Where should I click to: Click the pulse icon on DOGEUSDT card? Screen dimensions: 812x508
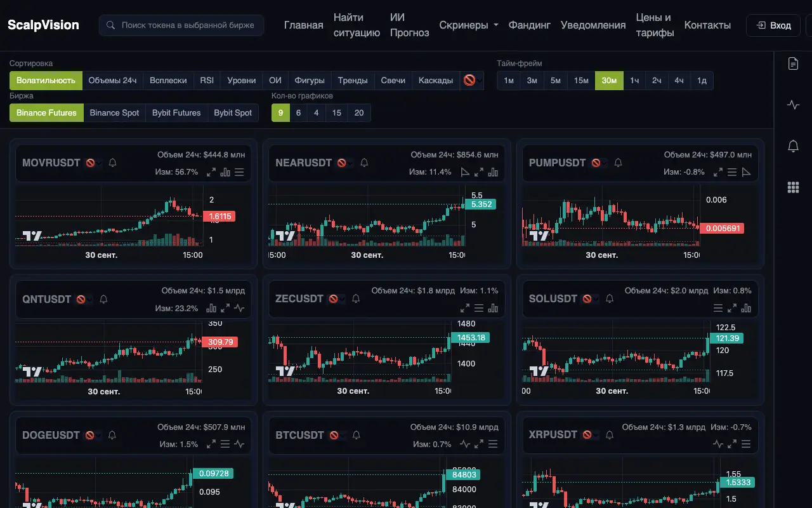[x=239, y=444]
